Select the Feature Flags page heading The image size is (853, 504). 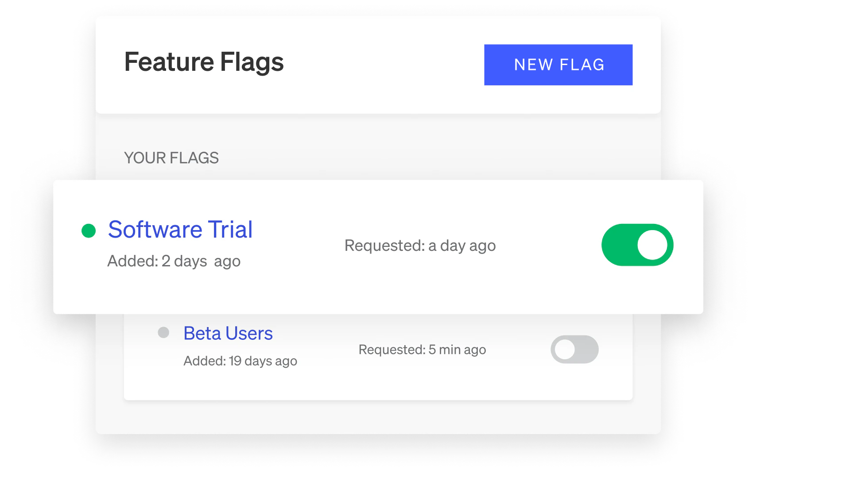(204, 62)
